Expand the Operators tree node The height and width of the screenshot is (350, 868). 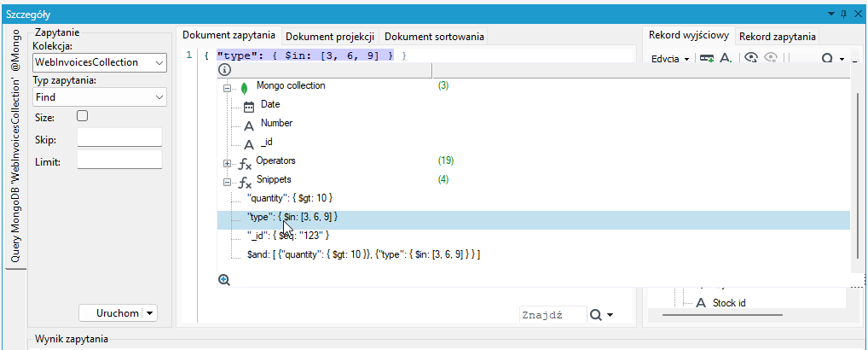(227, 163)
